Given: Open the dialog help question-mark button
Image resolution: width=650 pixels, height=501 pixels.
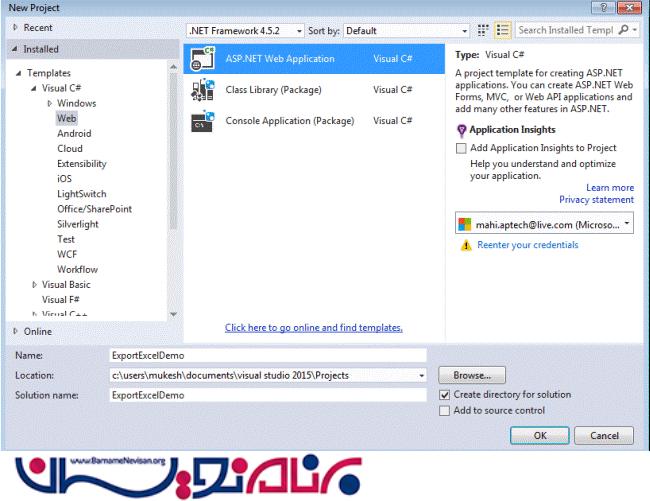Looking at the screenshot, I should click(x=604, y=7).
